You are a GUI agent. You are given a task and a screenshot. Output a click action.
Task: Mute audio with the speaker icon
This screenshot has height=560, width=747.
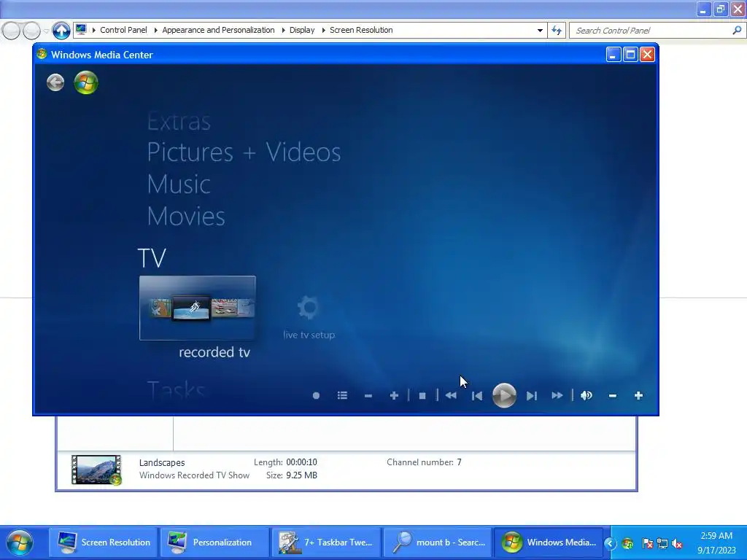pyautogui.click(x=587, y=396)
